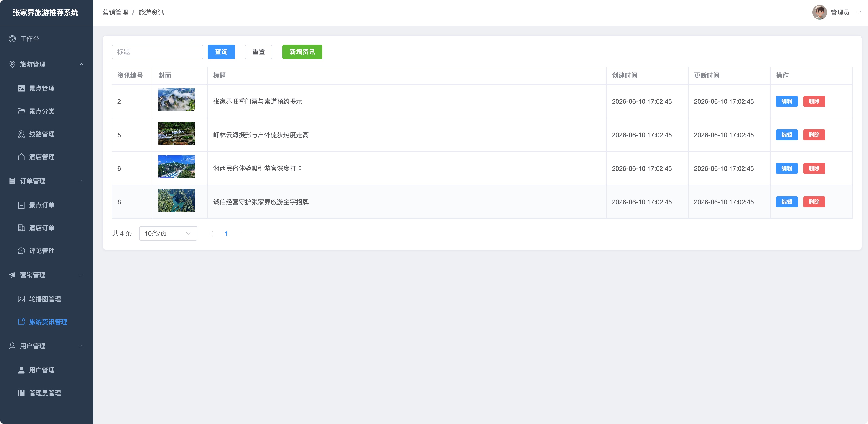Go to previous page arrow
The width and height of the screenshot is (868, 424).
[x=212, y=233]
